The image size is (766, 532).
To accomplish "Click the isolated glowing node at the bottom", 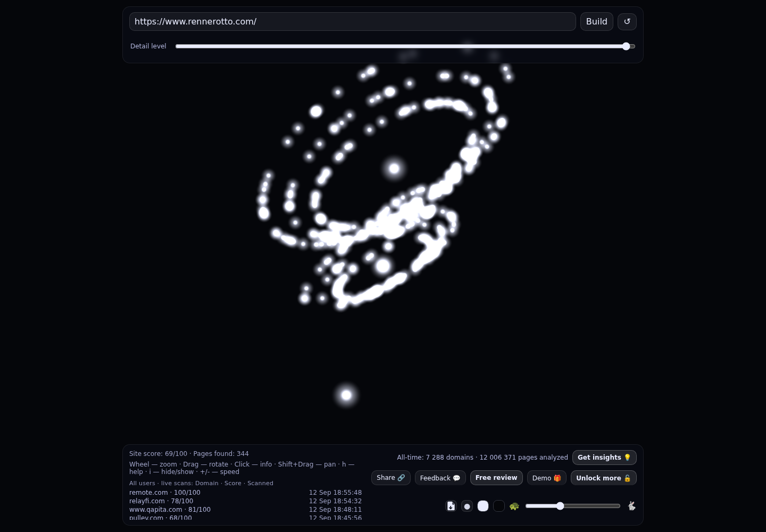I will click(346, 395).
